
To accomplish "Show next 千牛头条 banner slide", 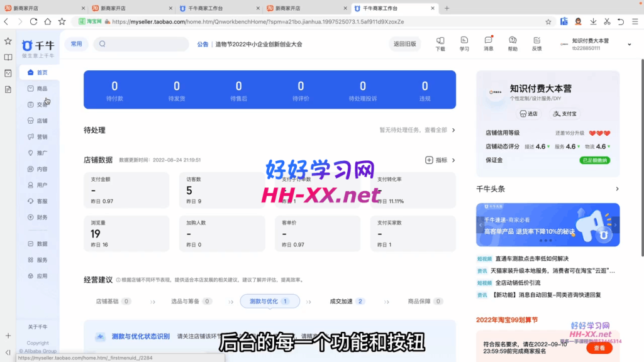I will [x=615, y=225].
